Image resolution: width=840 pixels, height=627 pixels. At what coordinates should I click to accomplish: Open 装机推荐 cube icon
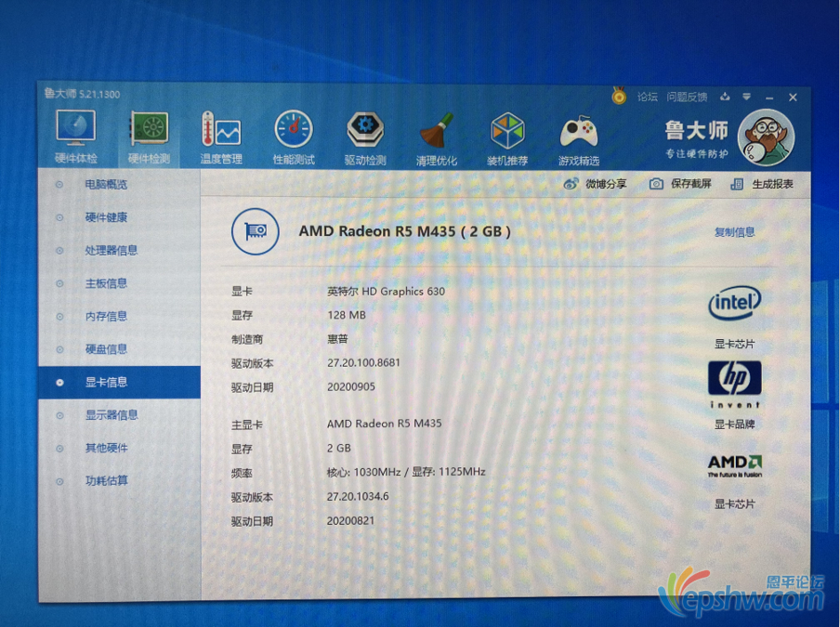(507, 138)
